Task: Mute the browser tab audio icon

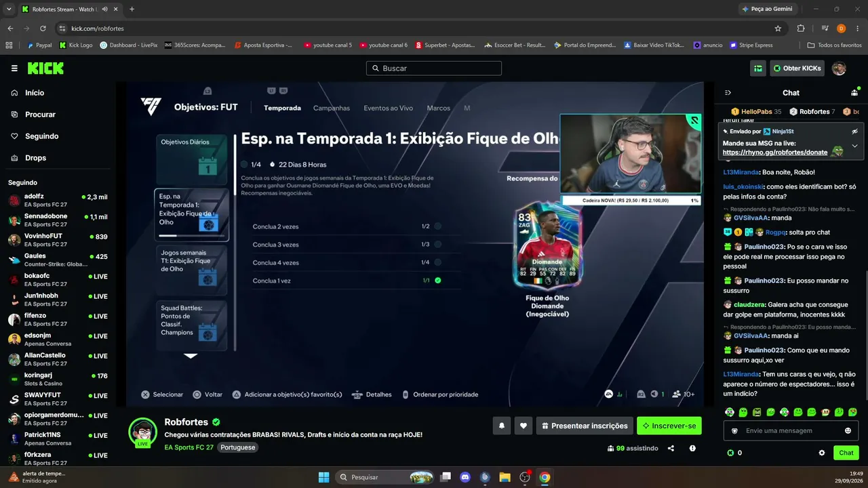Action: pos(106,9)
